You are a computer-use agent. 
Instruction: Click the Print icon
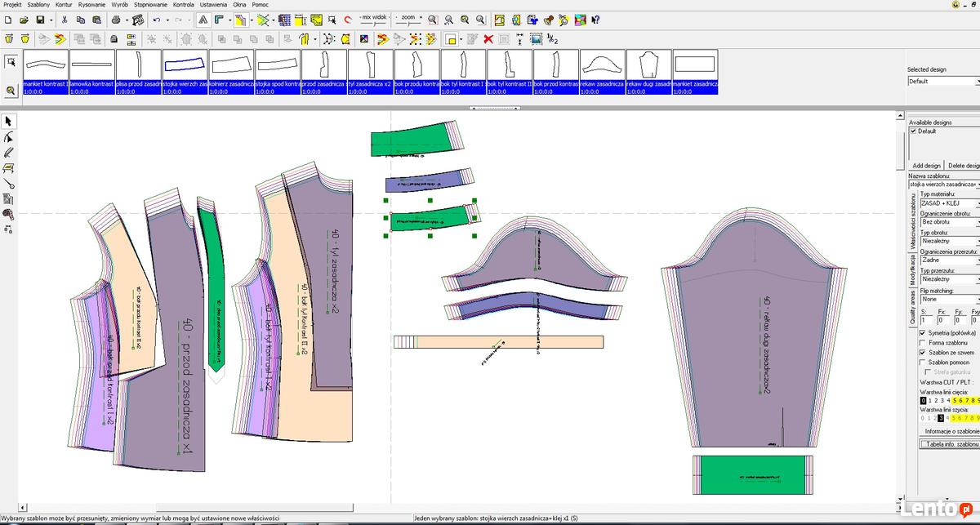point(116,20)
